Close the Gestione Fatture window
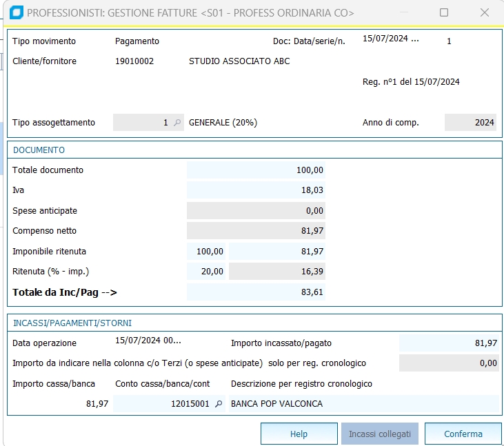 (x=485, y=12)
